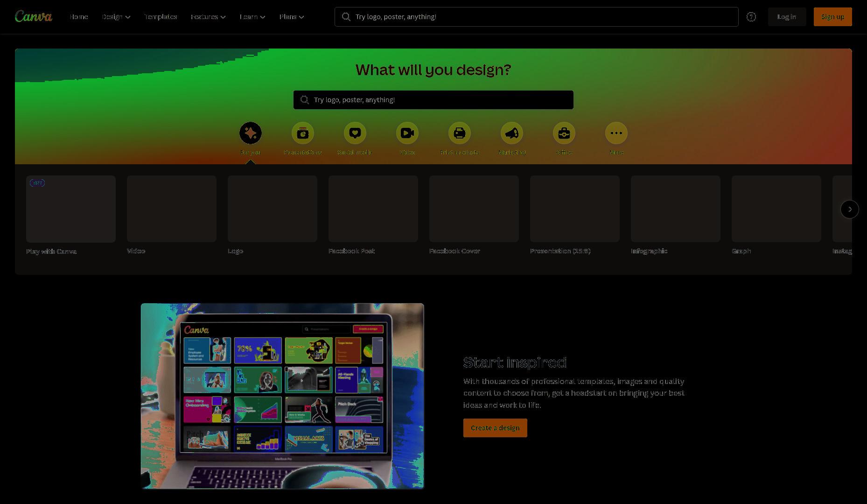
Task: Open the Templates nav item
Action: coord(161,17)
